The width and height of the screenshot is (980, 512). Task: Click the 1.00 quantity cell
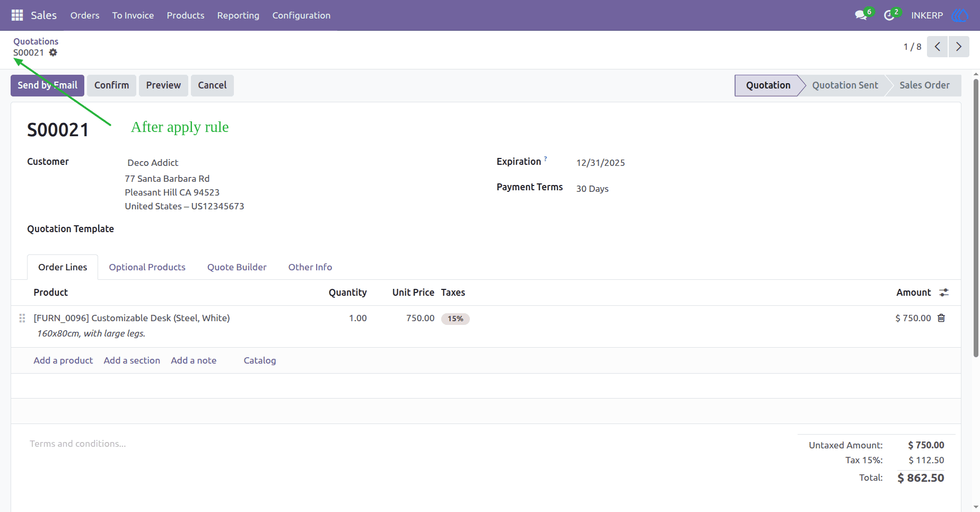pos(358,318)
